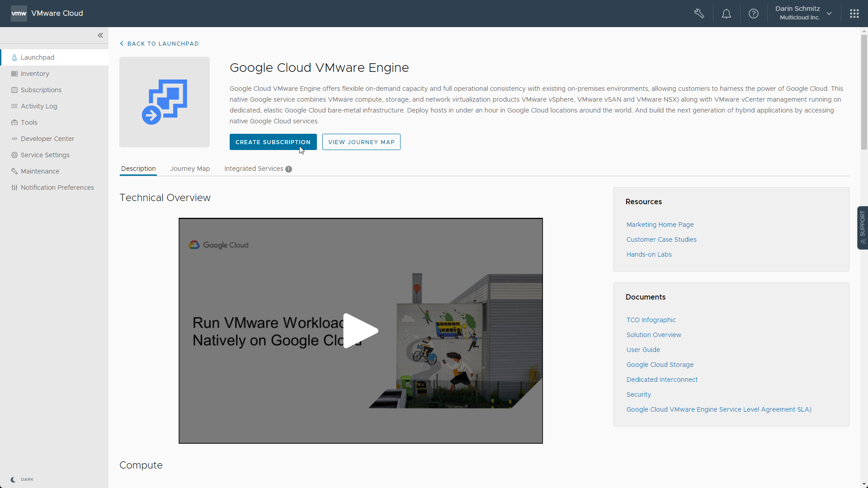Click the Activity Log list icon
The width and height of the screenshot is (868, 488).
pos(14,106)
